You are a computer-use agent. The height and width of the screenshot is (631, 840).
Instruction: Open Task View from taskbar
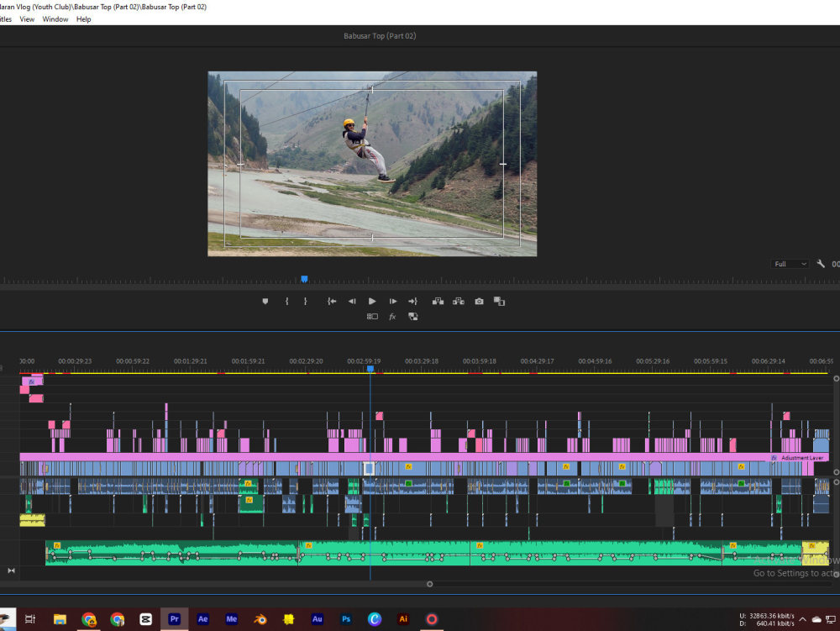[x=30, y=619]
